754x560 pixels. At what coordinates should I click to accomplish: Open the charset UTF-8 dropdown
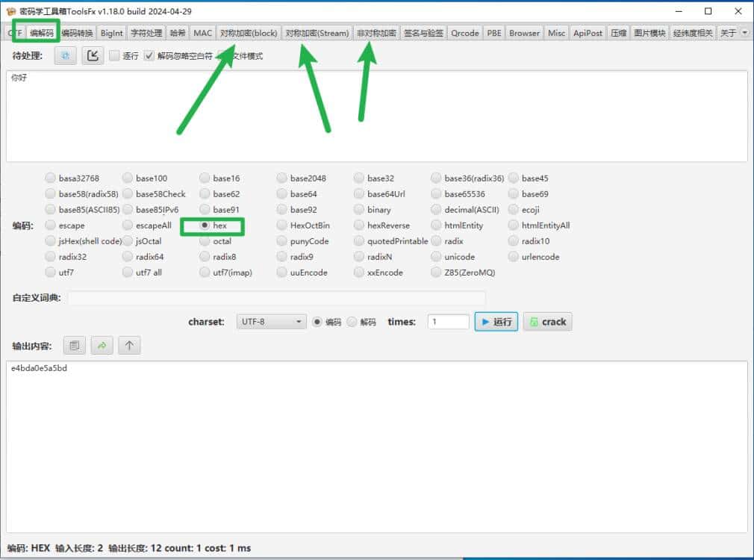tap(272, 322)
